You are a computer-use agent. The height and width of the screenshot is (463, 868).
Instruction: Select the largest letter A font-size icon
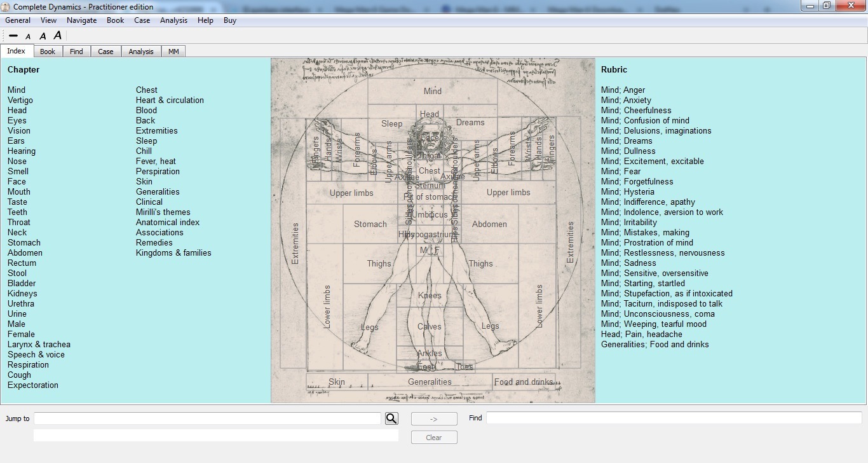click(58, 36)
